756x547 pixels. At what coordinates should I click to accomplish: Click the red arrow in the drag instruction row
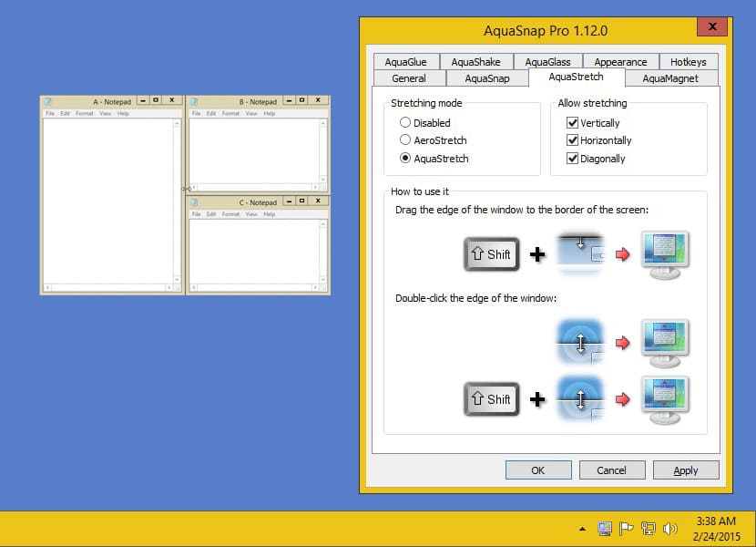pyautogui.click(x=622, y=254)
